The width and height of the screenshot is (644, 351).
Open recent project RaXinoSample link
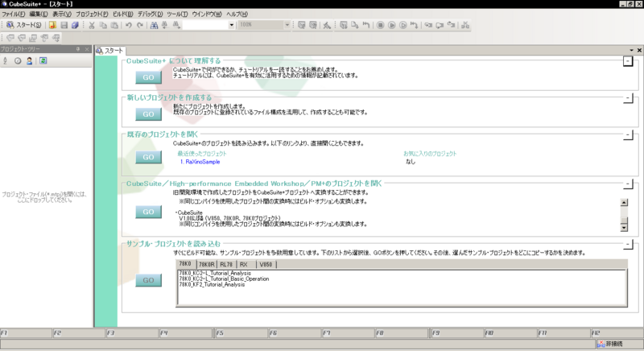click(200, 162)
